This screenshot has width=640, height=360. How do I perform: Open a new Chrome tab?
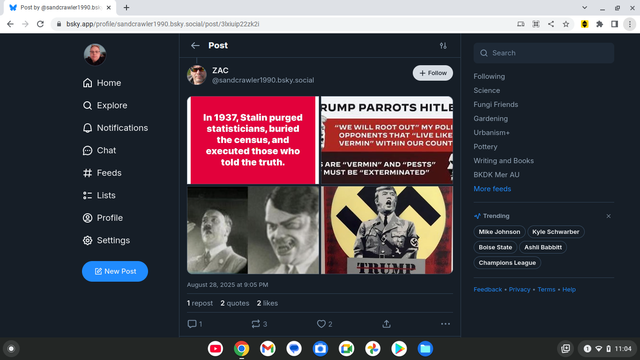click(x=127, y=8)
